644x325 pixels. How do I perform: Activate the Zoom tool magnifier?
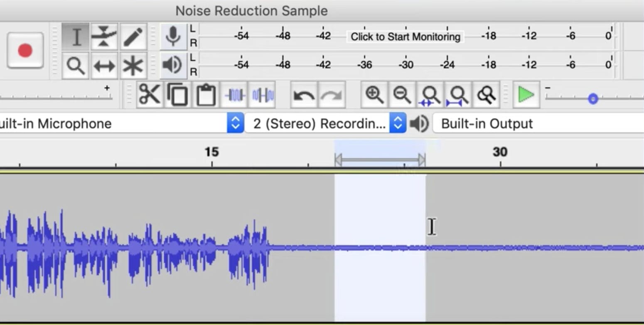click(76, 64)
